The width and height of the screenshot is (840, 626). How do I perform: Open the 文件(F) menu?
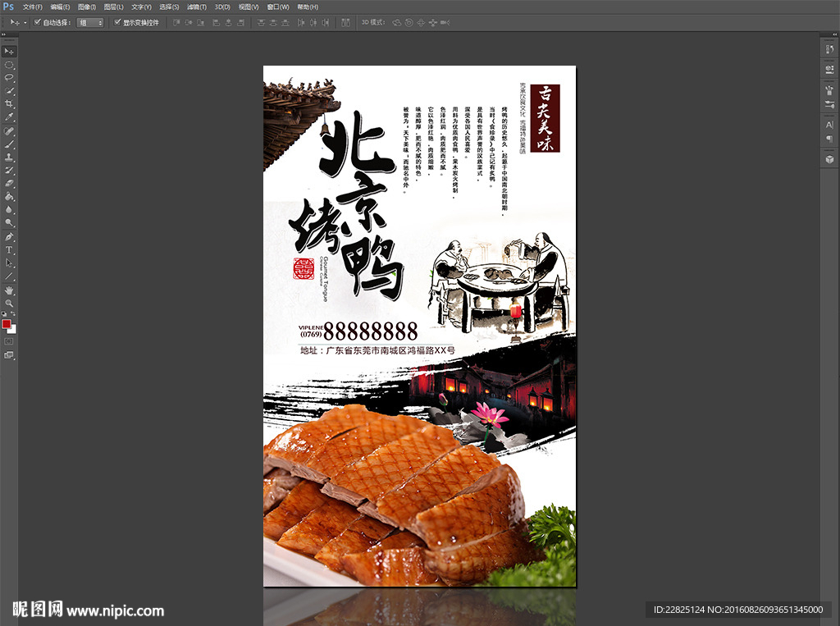pyautogui.click(x=32, y=7)
